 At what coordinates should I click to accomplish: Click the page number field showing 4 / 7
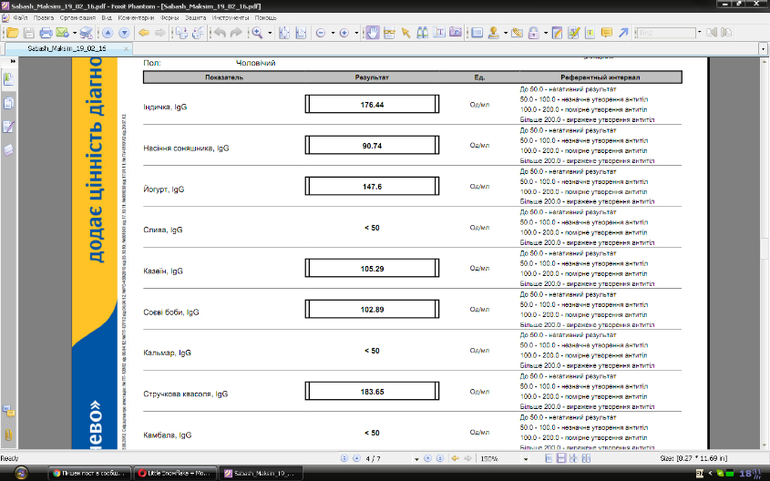pyautogui.click(x=375, y=459)
